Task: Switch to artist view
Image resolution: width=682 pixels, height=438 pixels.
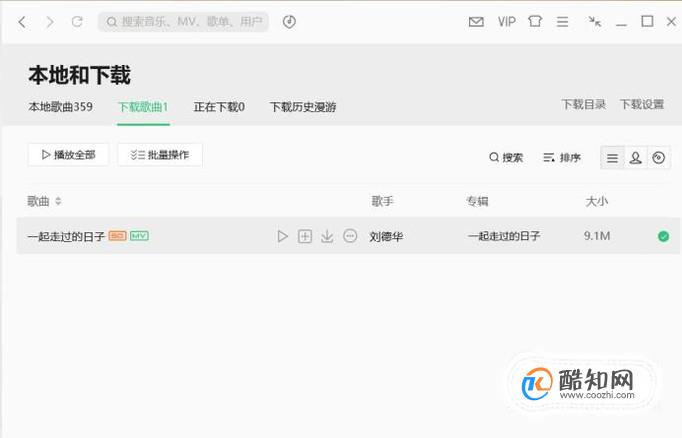Action: 635,158
